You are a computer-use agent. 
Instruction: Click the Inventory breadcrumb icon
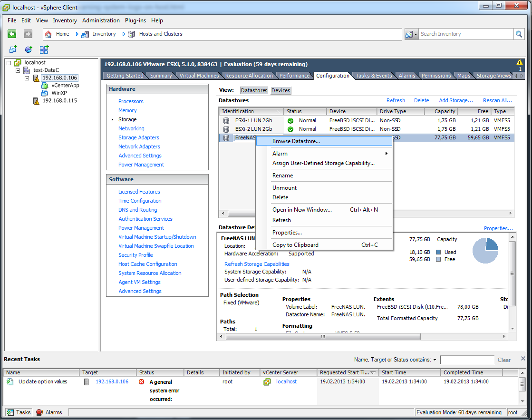coord(85,34)
